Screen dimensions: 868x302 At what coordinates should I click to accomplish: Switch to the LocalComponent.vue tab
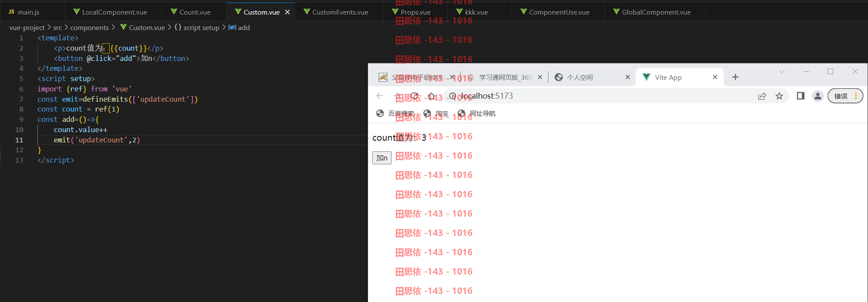114,12
